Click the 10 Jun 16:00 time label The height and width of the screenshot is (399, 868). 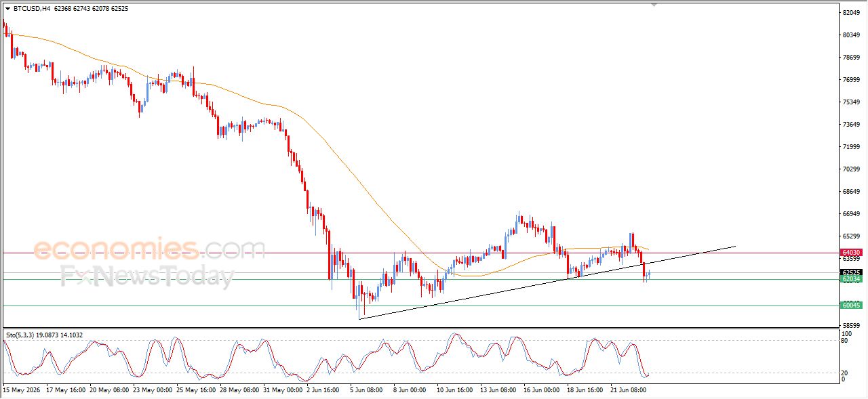[456, 390]
